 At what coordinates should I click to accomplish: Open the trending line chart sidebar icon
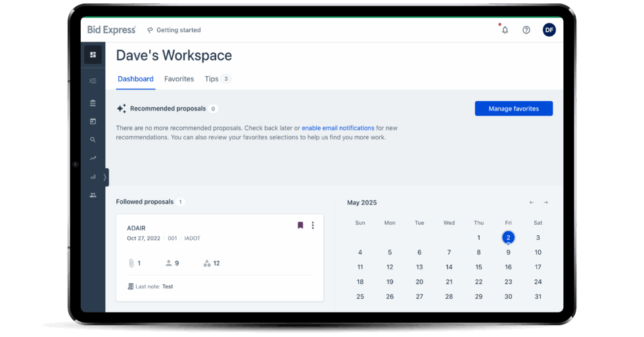click(93, 158)
